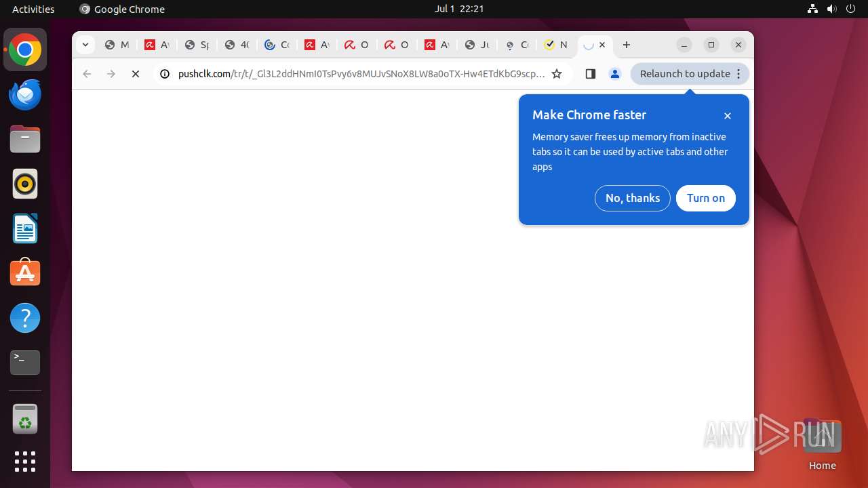Turn on Memory saver
This screenshot has height=488, width=868.
coord(706,198)
